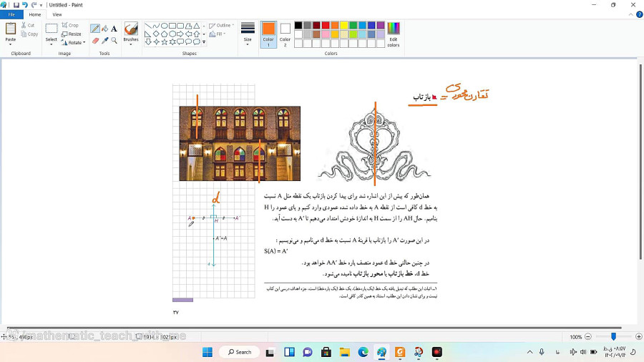Select the Eraser tool
Screen dimensions: 644x362
95,40
